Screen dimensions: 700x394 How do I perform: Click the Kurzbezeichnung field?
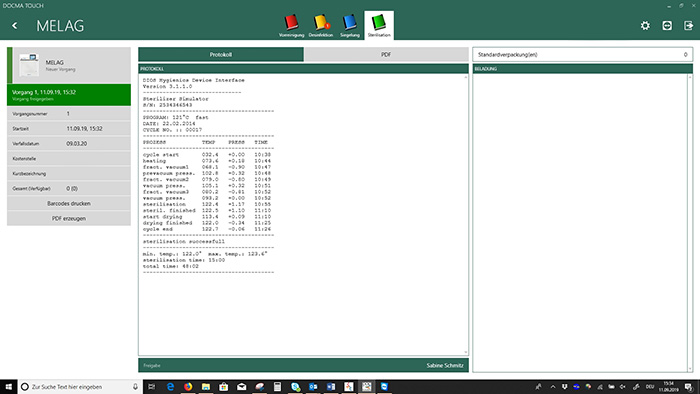click(x=69, y=174)
